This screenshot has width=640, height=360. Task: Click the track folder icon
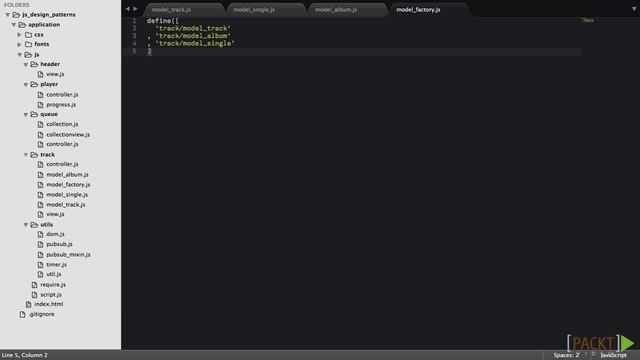coord(34,155)
